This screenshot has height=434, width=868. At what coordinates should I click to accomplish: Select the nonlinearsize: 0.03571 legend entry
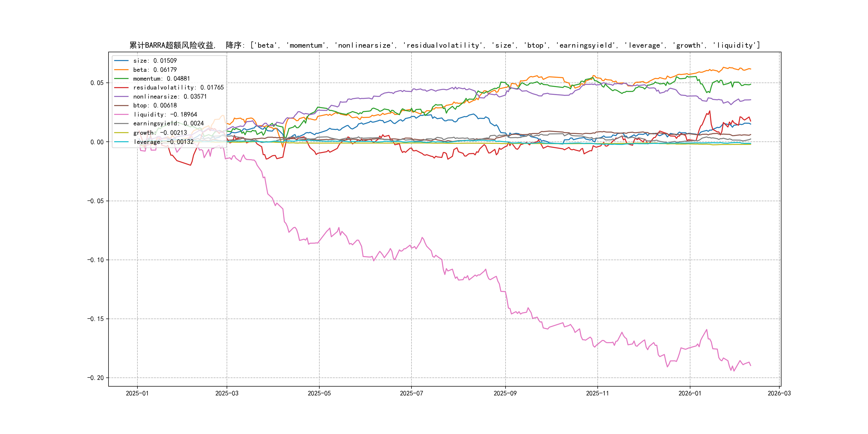coord(170,97)
